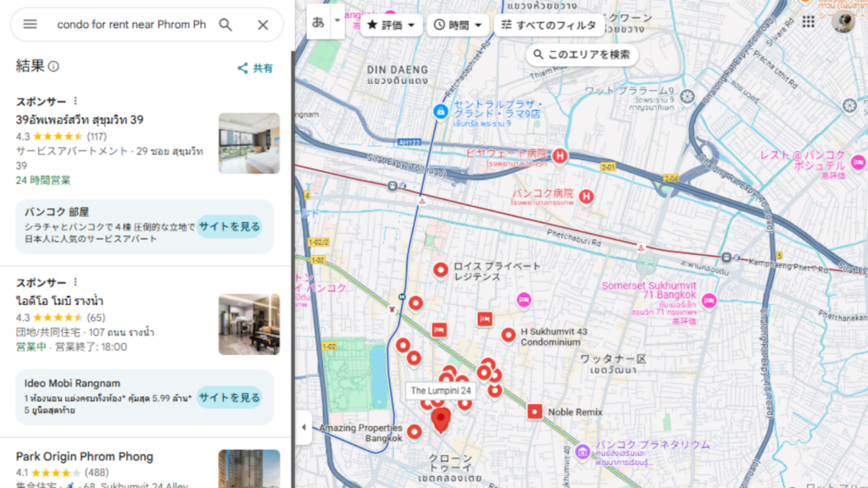Click サイトを見る for バンコク 部屋
868x488 pixels.
point(229,226)
